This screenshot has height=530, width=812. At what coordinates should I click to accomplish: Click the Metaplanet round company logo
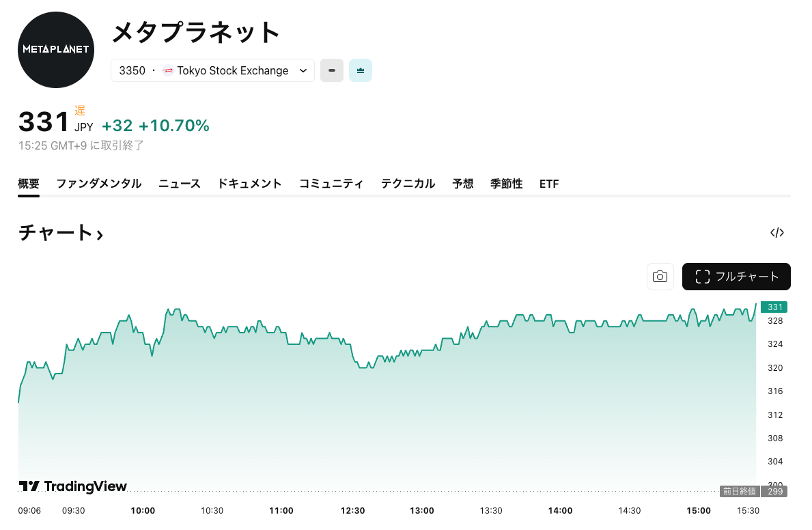56,50
